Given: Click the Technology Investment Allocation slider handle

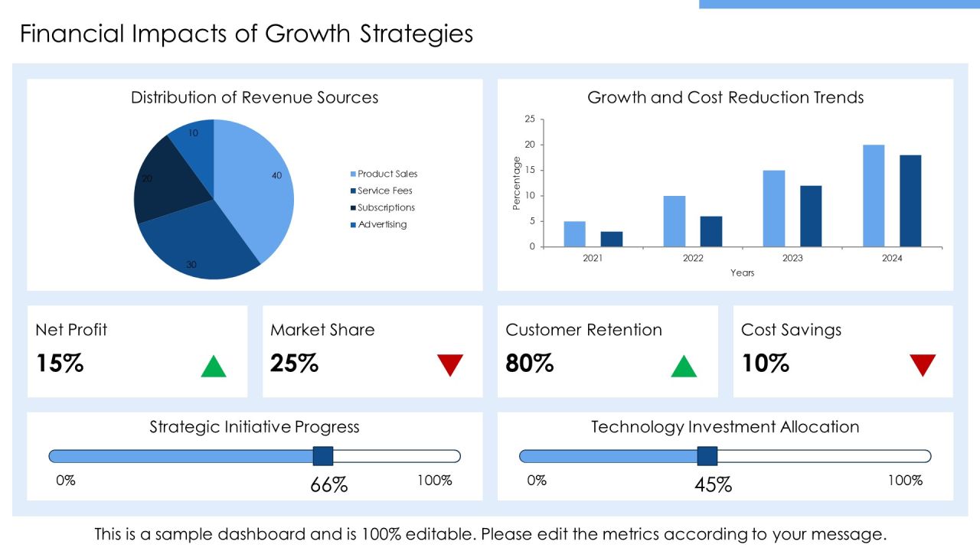Looking at the screenshot, I should pyautogui.click(x=707, y=456).
